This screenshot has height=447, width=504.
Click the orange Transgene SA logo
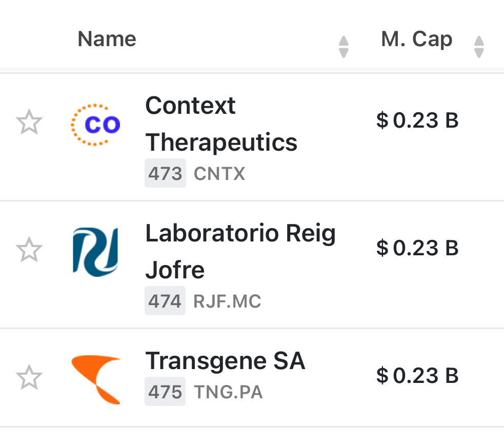click(96, 379)
